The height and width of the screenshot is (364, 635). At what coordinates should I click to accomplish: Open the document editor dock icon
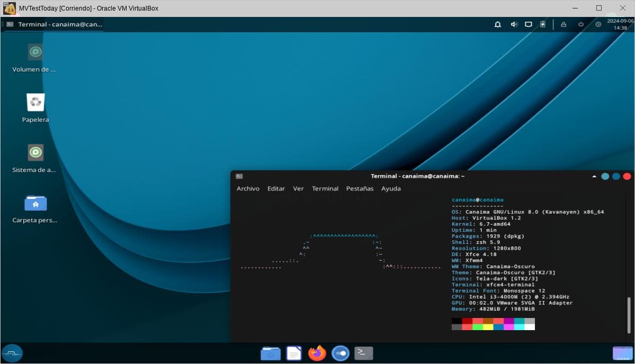294,353
